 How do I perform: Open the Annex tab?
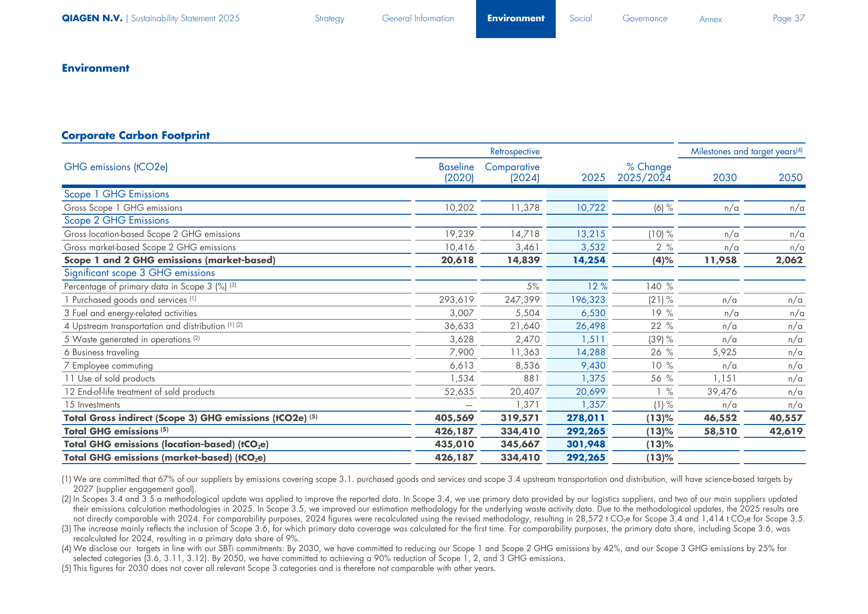click(711, 19)
